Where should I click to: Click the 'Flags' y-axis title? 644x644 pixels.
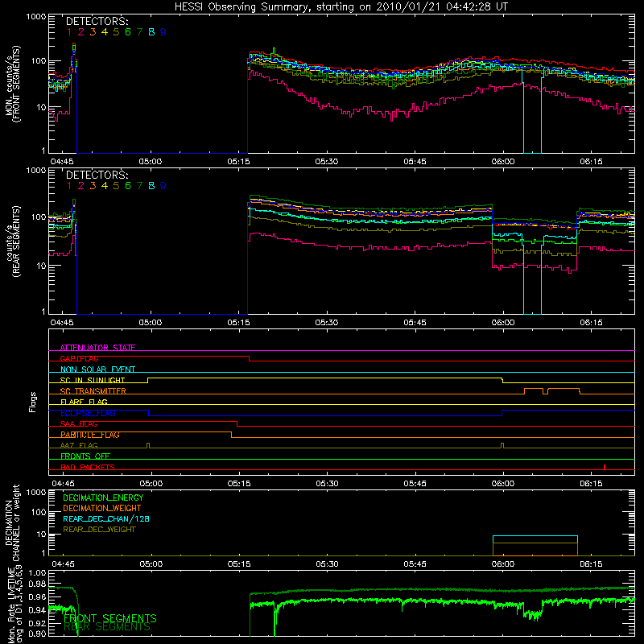point(33,402)
